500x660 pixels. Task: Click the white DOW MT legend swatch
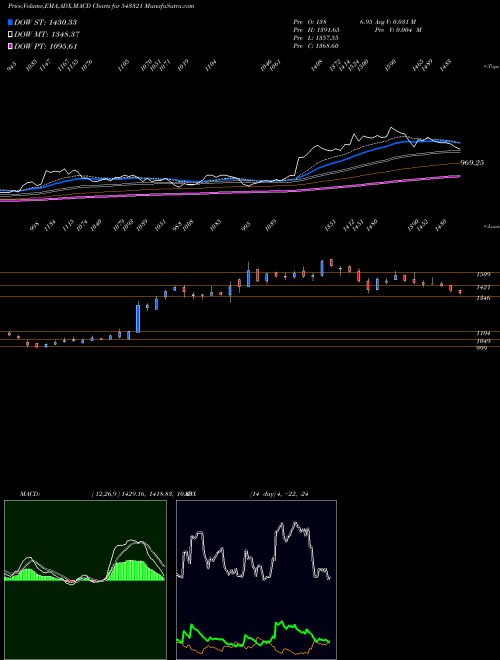(10, 35)
